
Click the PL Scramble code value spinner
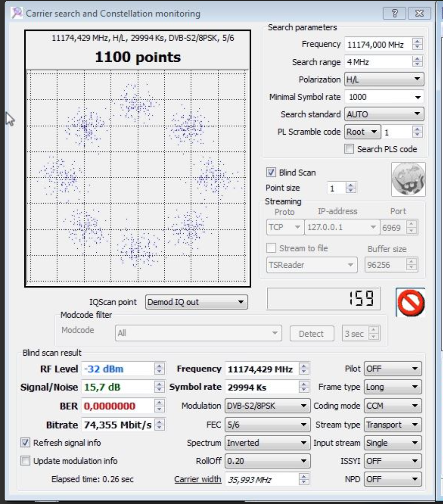pos(417,132)
